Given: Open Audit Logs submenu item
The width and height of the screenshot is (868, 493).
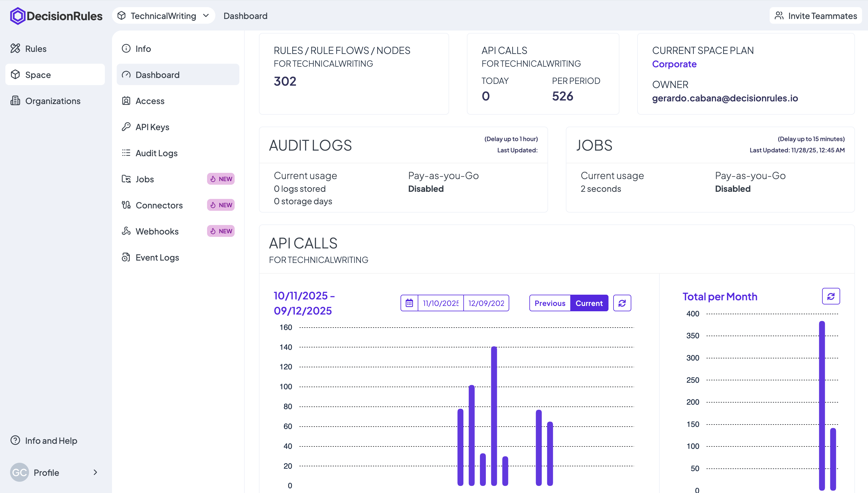Looking at the screenshot, I should pyautogui.click(x=156, y=153).
